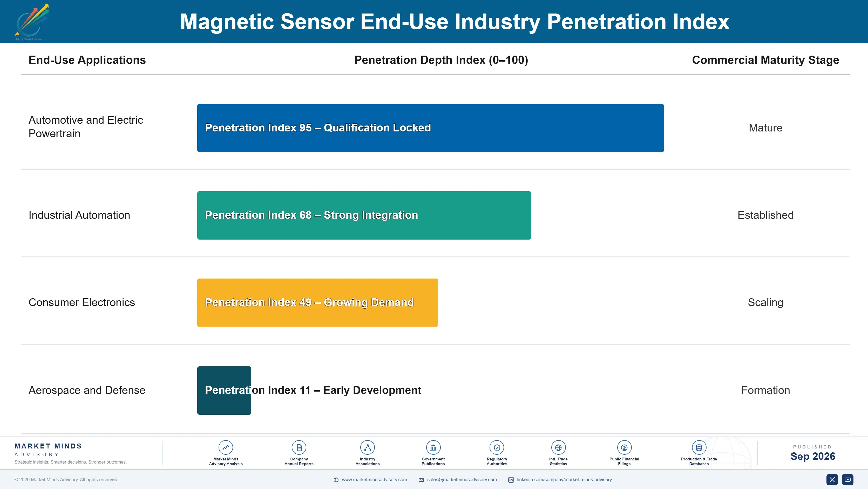Click the envelope icon beside sales email
This screenshot has height=489, width=868.
(x=421, y=480)
